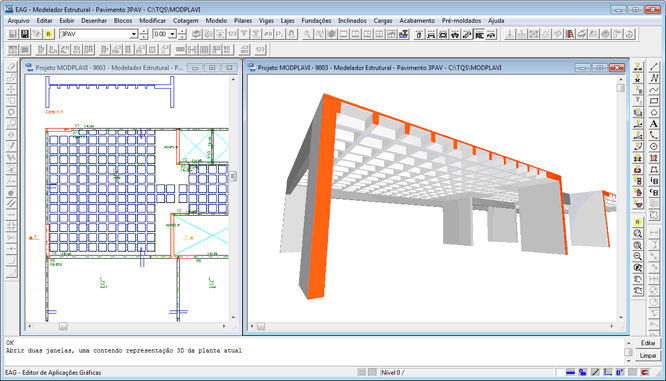Click the Limpar button beside message panel
Image resolution: width=666 pixels, height=381 pixels.
(648, 356)
